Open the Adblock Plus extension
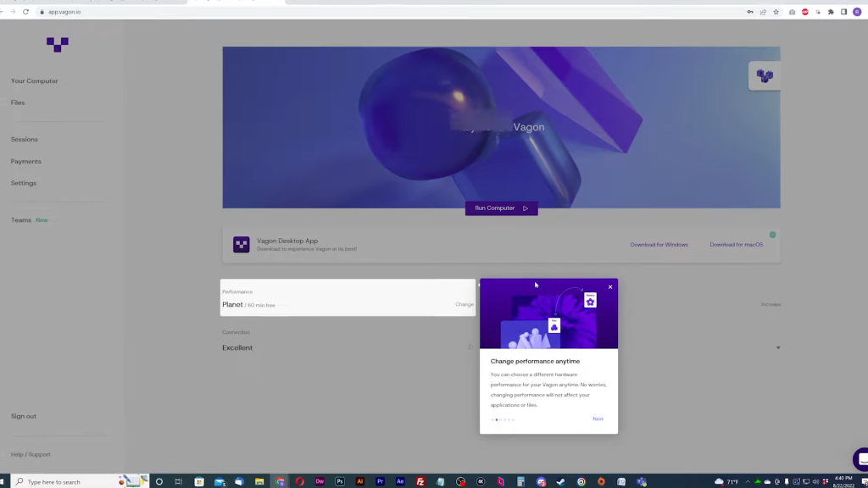The image size is (868, 488). point(805,12)
